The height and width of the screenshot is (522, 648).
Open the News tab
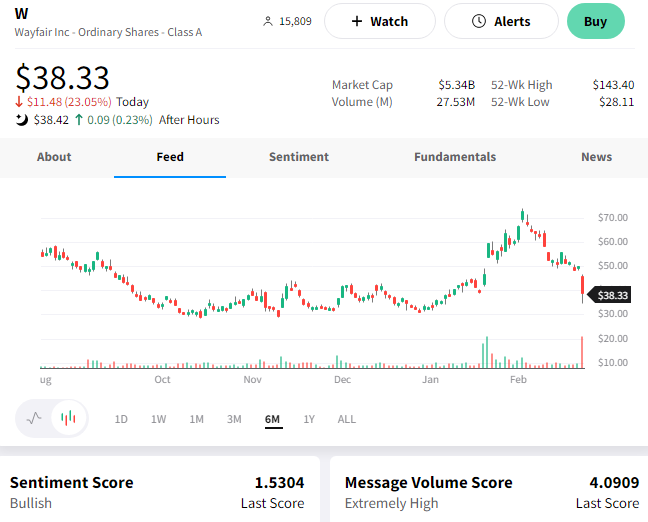pyautogui.click(x=596, y=157)
